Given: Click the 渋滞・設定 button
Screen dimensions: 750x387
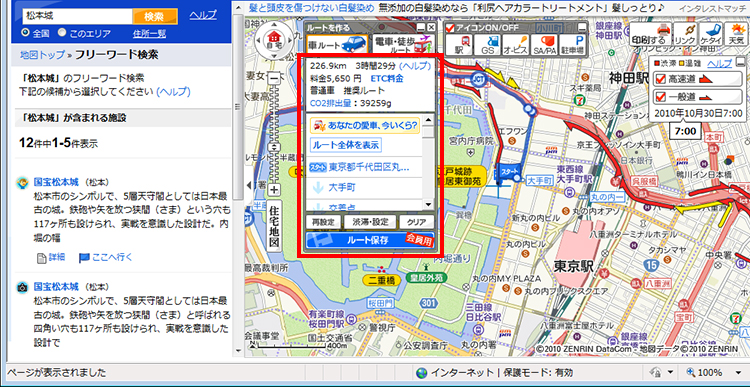Looking at the screenshot, I should (370, 222).
